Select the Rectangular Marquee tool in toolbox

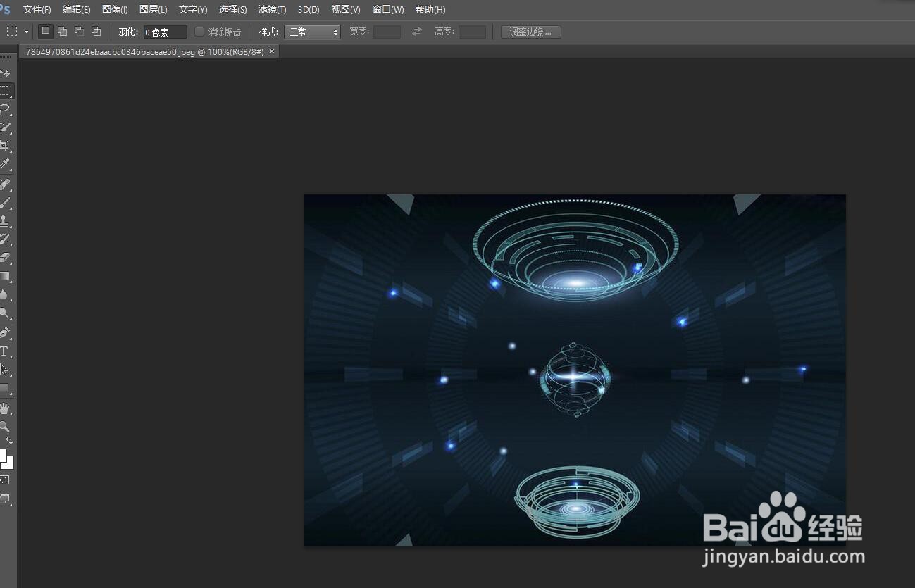pos(6,91)
